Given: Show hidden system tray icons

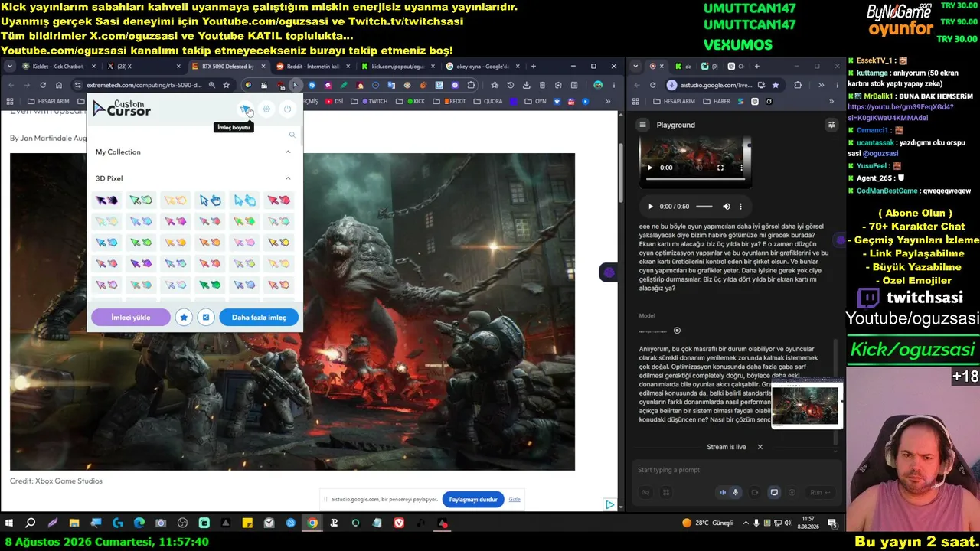Looking at the screenshot, I should coord(746,523).
